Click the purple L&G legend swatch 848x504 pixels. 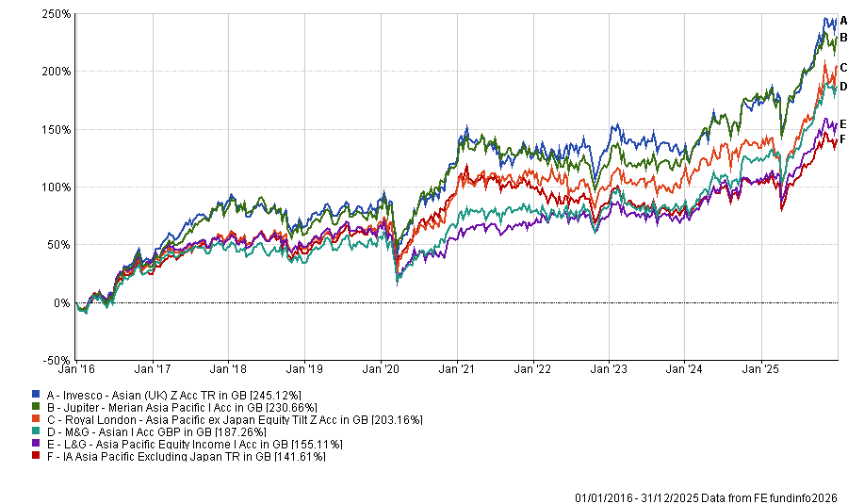(x=35, y=444)
